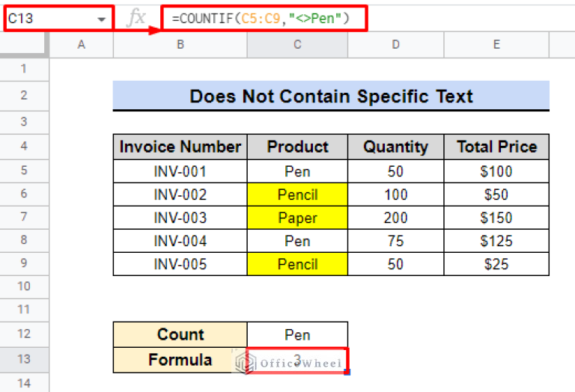Select column A header
Image resolution: width=575 pixels, height=392 pixels.
point(82,45)
